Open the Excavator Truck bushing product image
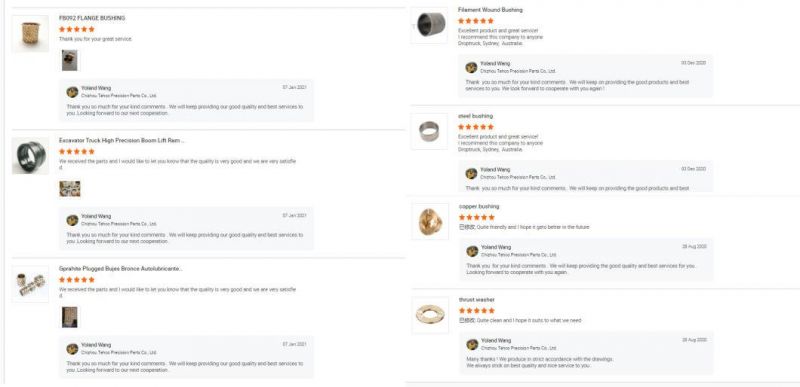 tap(31, 156)
